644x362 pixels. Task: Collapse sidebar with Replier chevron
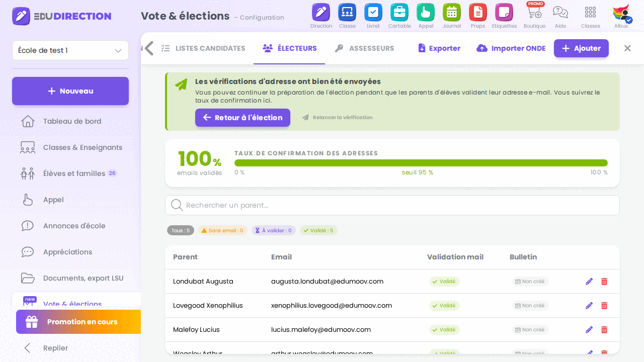tap(28, 348)
